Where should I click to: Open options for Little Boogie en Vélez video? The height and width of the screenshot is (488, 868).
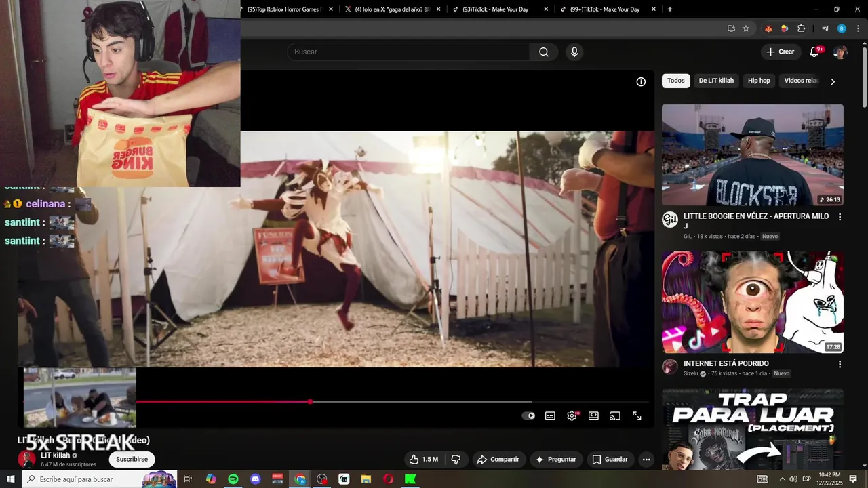840,217
